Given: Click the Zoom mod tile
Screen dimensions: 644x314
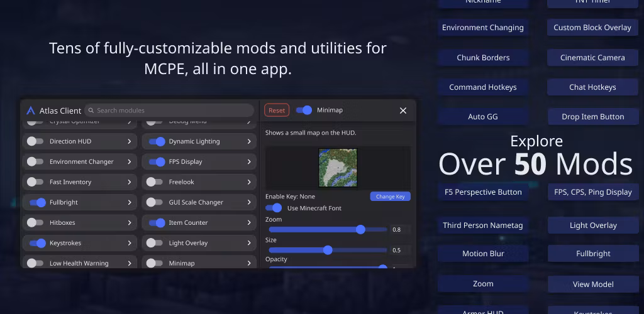Looking at the screenshot, I should (x=482, y=284).
